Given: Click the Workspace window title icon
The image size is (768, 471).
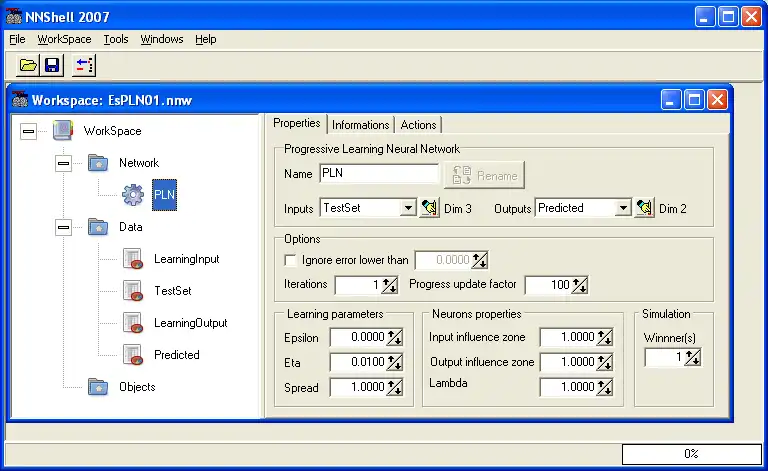Looking at the screenshot, I should point(20,100).
